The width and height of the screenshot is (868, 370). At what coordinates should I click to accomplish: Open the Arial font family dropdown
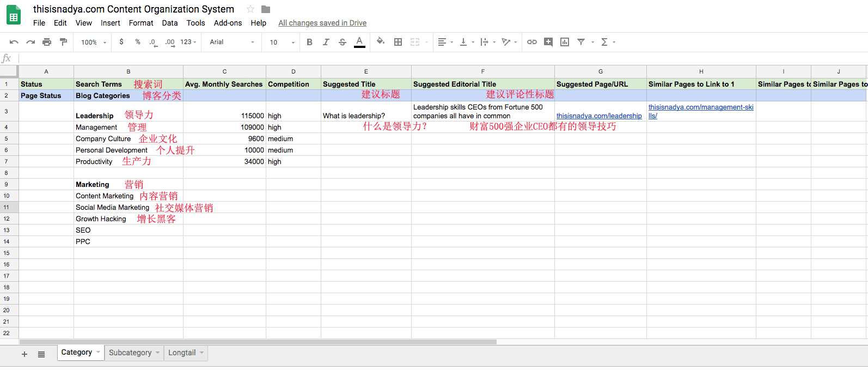[x=231, y=42]
